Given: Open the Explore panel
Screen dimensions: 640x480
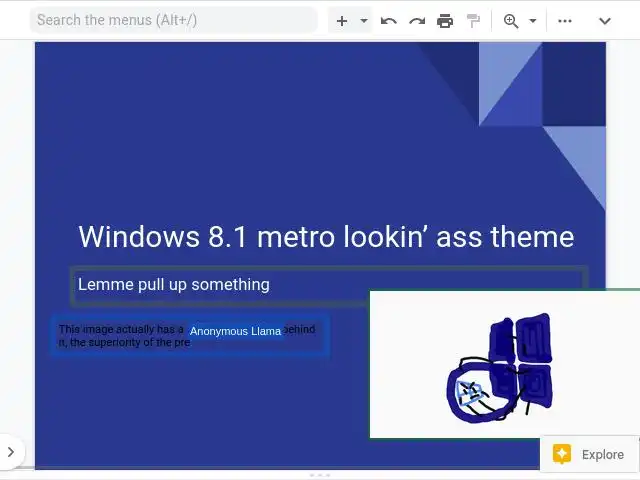Looking at the screenshot, I should click(x=589, y=454).
